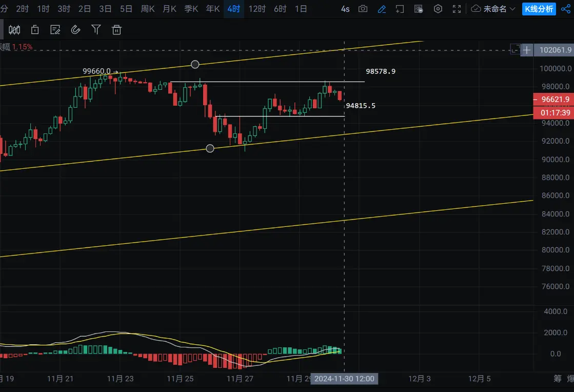Open the edit-drawings list icon
The width and height of the screenshot is (574, 392).
click(x=55, y=30)
